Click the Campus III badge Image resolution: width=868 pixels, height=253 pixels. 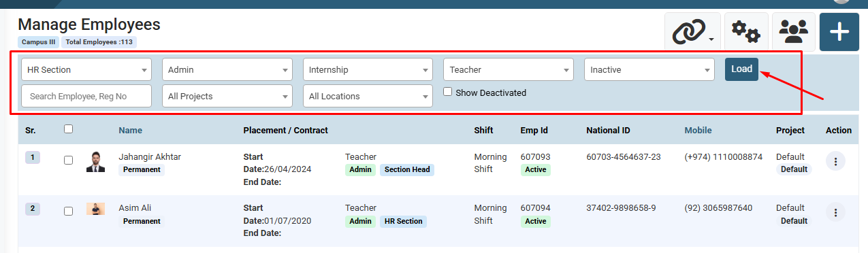(x=39, y=42)
